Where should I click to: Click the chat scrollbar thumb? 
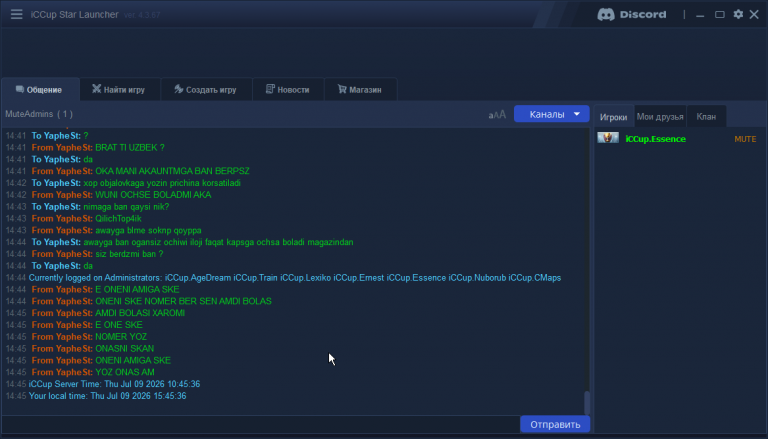pyautogui.click(x=586, y=403)
